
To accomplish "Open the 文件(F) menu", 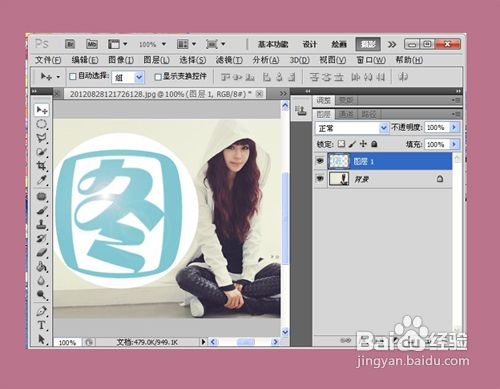I will click(x=48, y=60).
